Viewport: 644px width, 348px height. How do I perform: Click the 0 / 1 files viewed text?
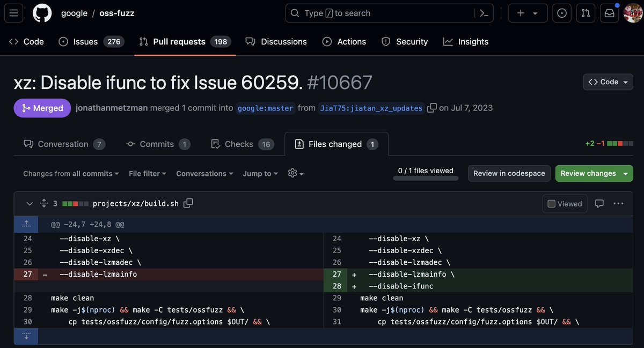point(426,171)
